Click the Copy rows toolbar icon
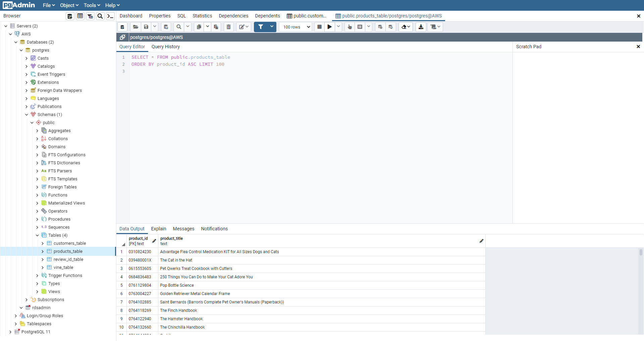Screen dimensions: 644x341 point(199,27)
